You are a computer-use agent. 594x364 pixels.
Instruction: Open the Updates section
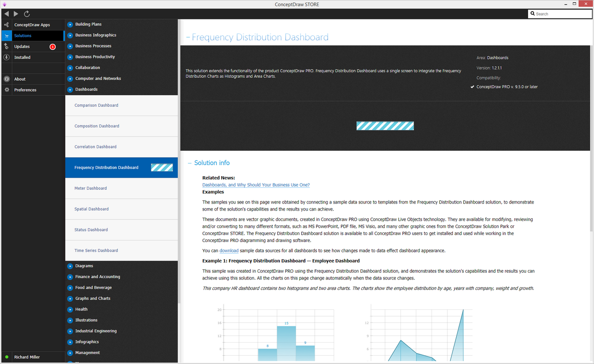[x=32, y=46]
